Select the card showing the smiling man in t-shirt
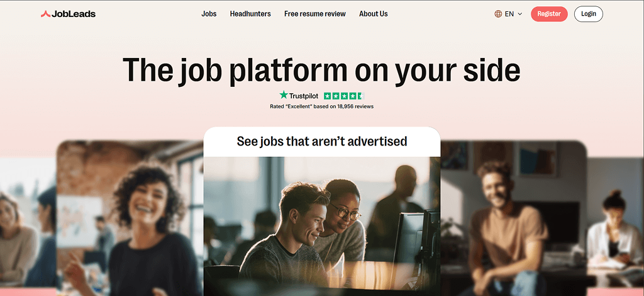This screenshot has height=296, width=644. pyautogui.click(x=513, y=219)
